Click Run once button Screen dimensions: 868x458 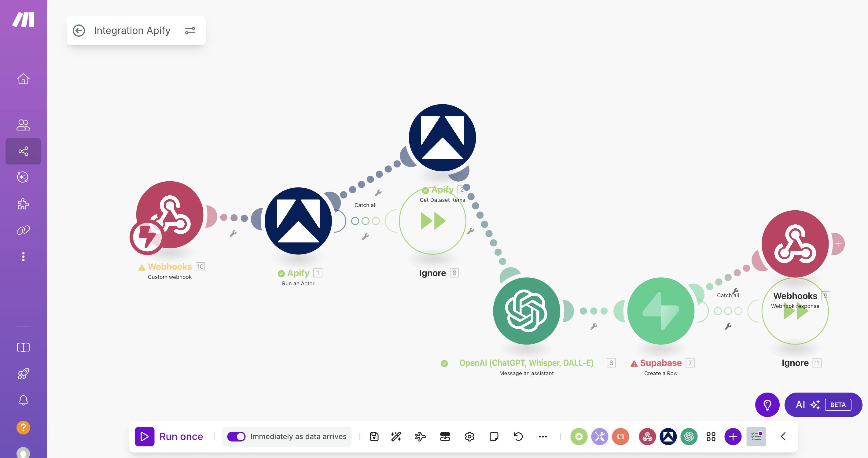click(x=170, y=436)
